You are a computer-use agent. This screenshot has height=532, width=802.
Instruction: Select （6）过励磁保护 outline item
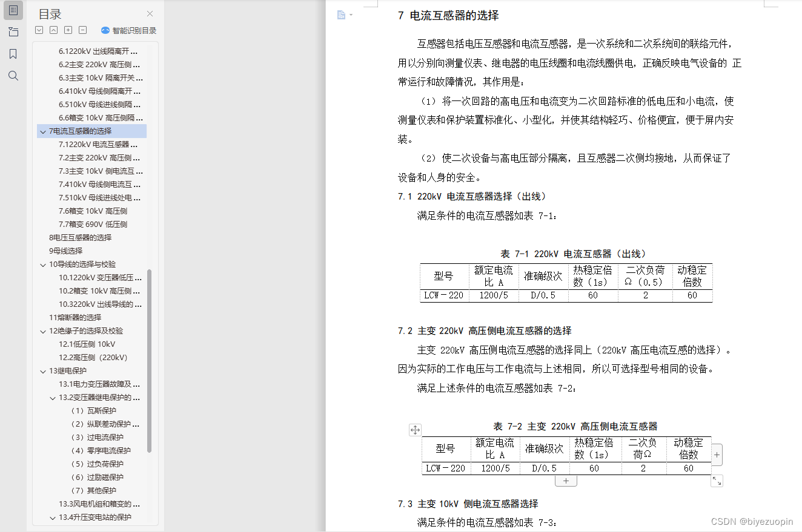[97, 478]
